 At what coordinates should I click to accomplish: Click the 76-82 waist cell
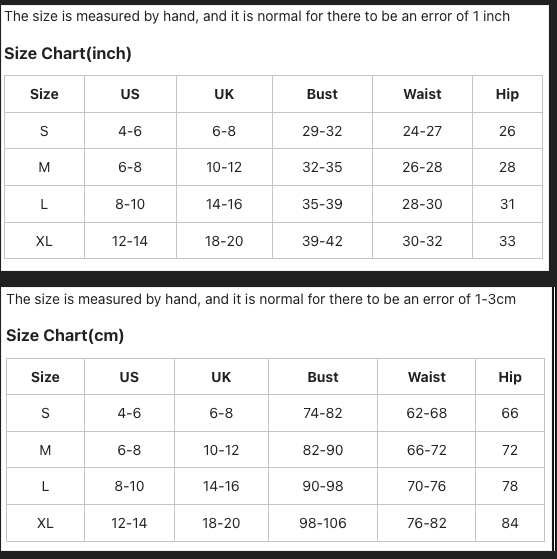click(x=426, y=523)
